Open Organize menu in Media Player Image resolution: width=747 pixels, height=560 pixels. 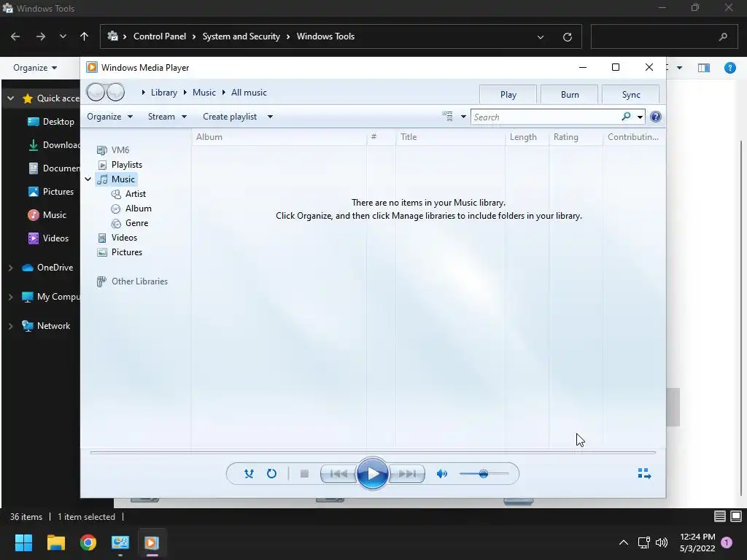pos(109,117)
